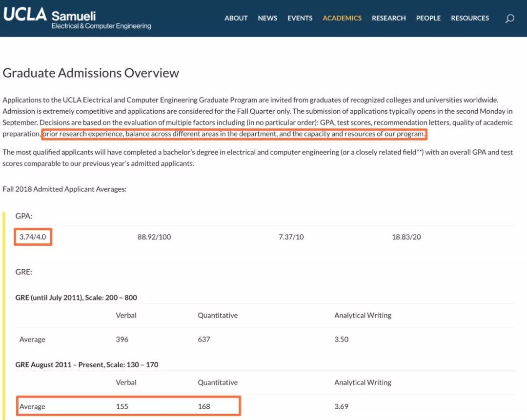Click the 'prior research experience' sentence
Viewport: 527px width, 420px height.
[234, 134]
